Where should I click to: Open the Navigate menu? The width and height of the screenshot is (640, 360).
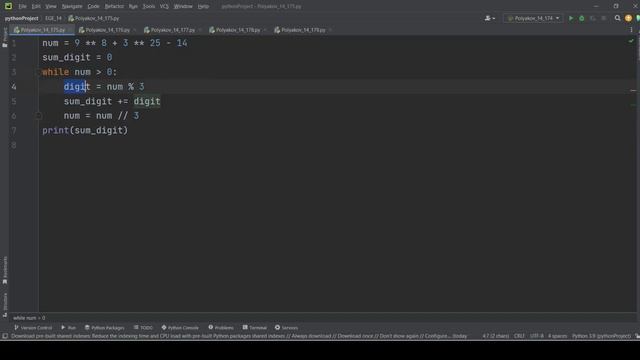(x=72, y=6)
